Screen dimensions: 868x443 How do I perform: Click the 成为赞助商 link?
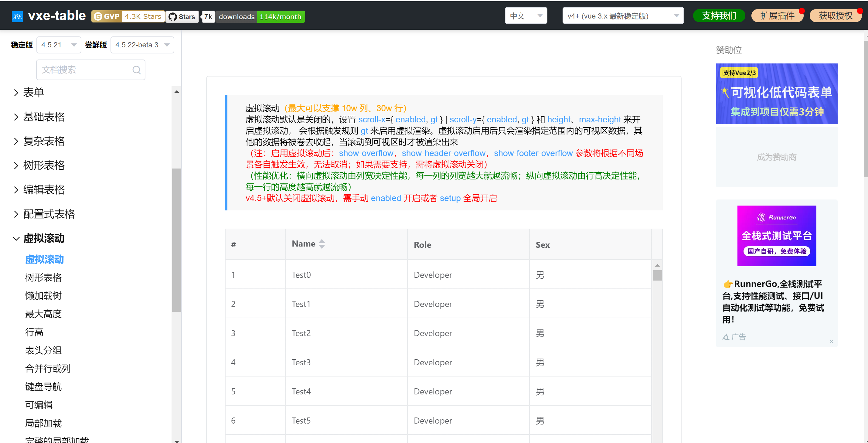pos(776,157)
